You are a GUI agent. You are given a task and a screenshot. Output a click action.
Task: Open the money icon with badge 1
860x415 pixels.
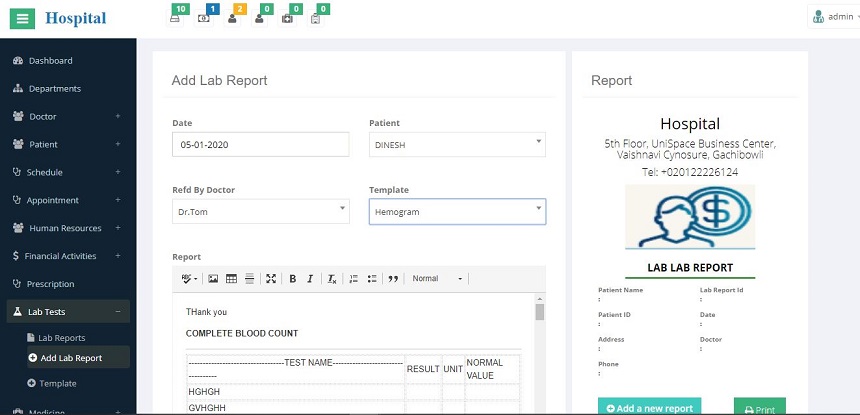coord(203,19)
